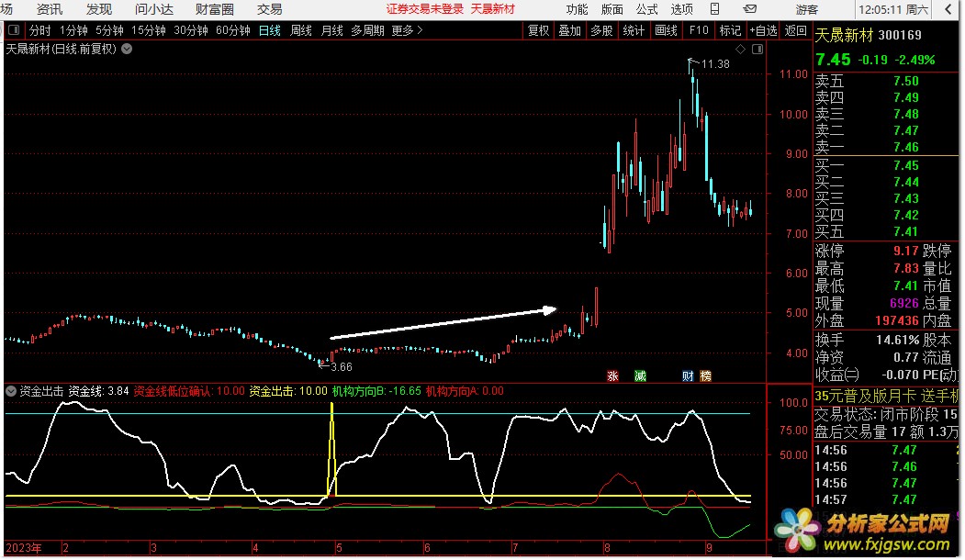
Task: Click the back chevron beside the clock
Action: (x=948, y=9)
